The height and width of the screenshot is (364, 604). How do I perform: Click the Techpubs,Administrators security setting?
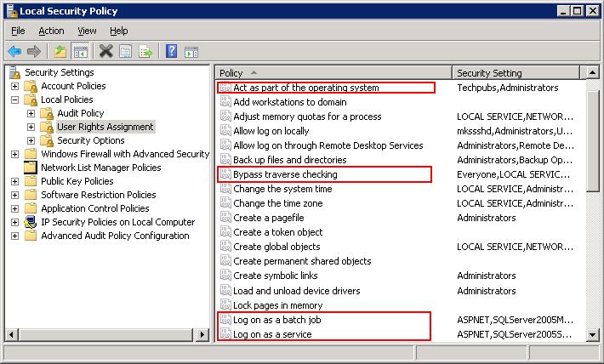coord(507,88)
